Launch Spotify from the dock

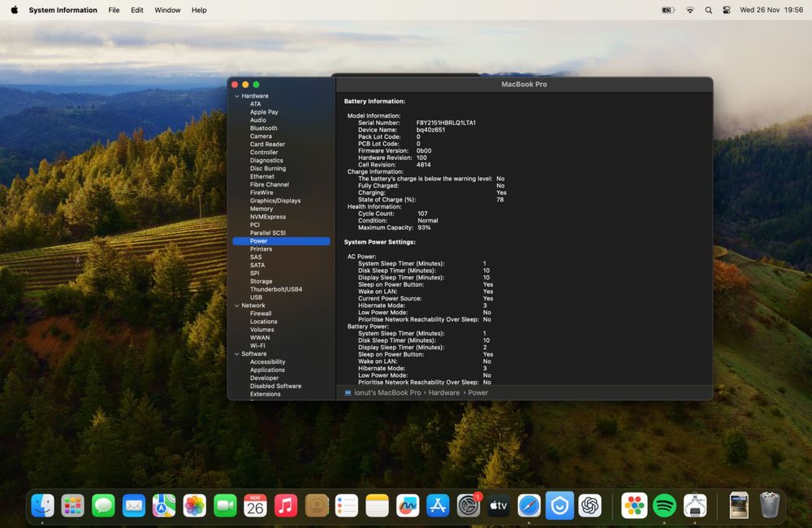point(665,505)
